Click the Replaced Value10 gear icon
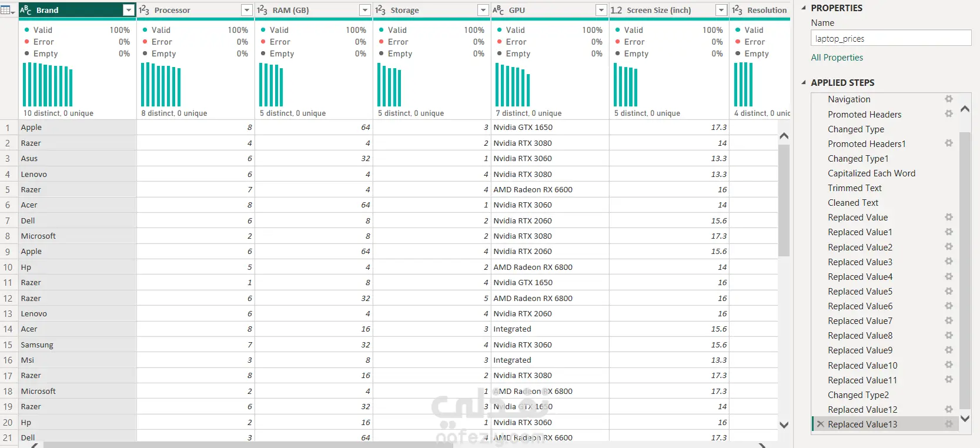Image resolution: width=980 pixels, height=448 pixels. coord(949,365)
